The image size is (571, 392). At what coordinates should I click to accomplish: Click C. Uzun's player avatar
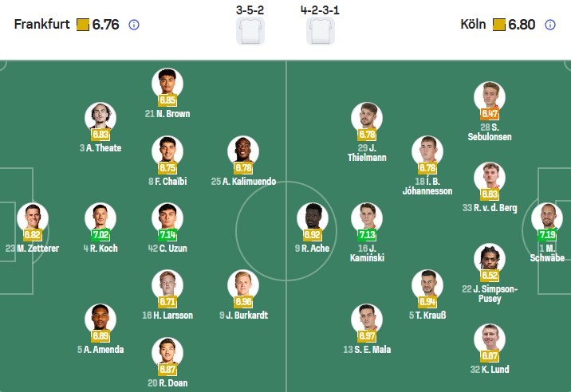pyautogui.click(x=167, y=218)
